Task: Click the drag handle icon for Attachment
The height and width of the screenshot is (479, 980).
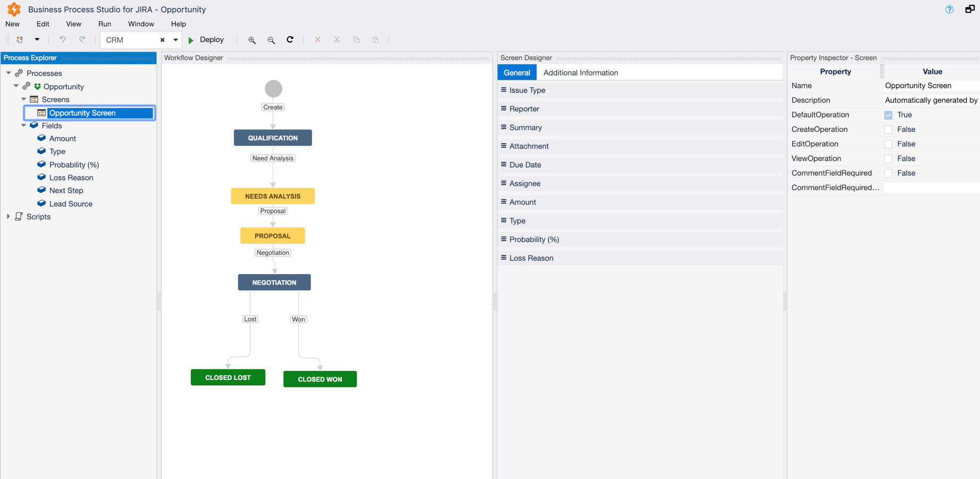Action: click(503, 146)
